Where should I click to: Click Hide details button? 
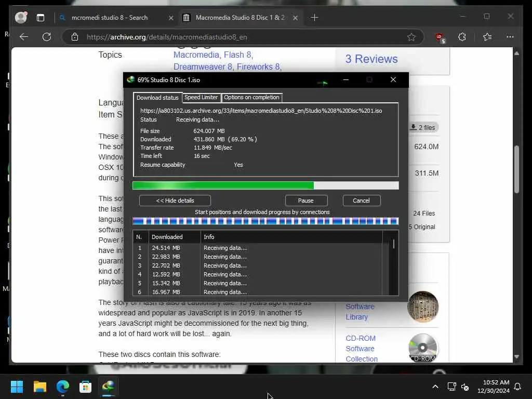pos(175,201)
